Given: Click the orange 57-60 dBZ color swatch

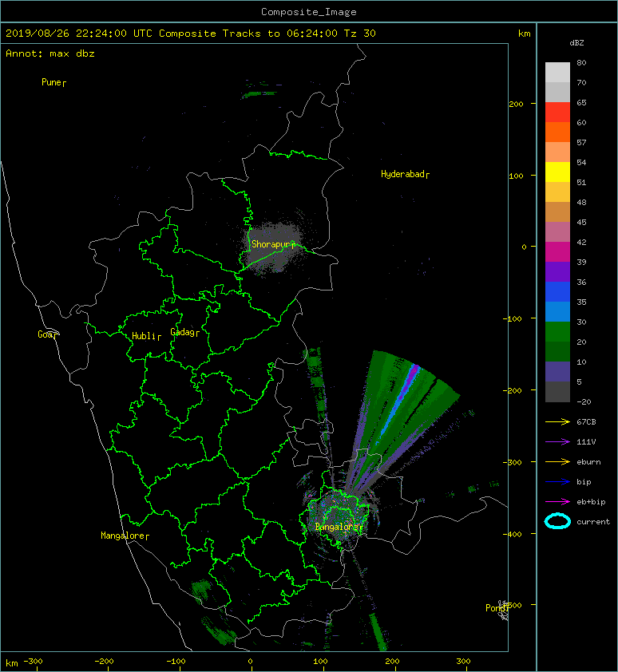Looking at the screenshot, I should pos(557,132).
